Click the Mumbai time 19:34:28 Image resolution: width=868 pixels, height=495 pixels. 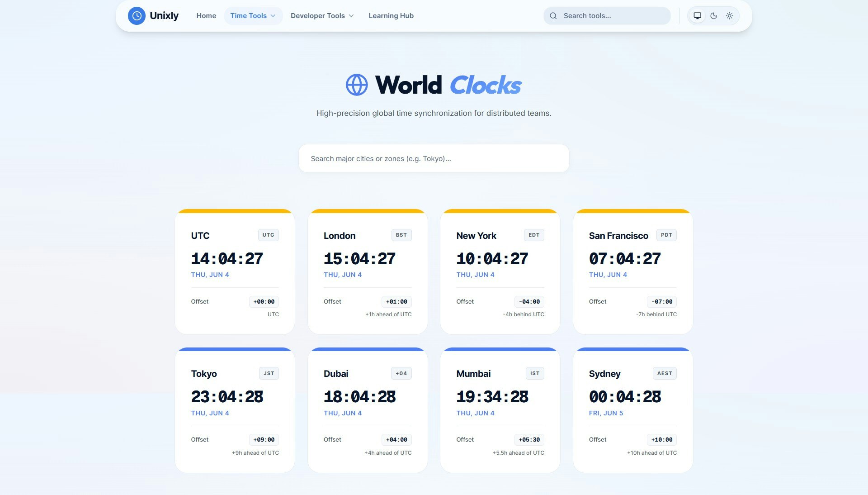pos(492,397)
